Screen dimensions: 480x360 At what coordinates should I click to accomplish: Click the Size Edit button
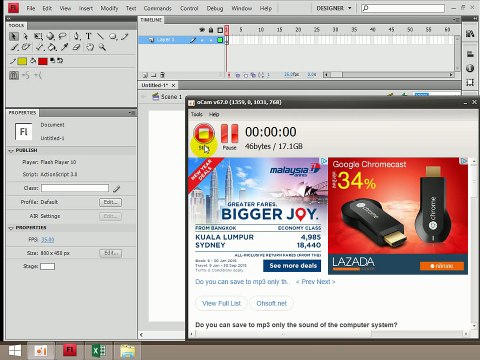(x=110, y=253)
